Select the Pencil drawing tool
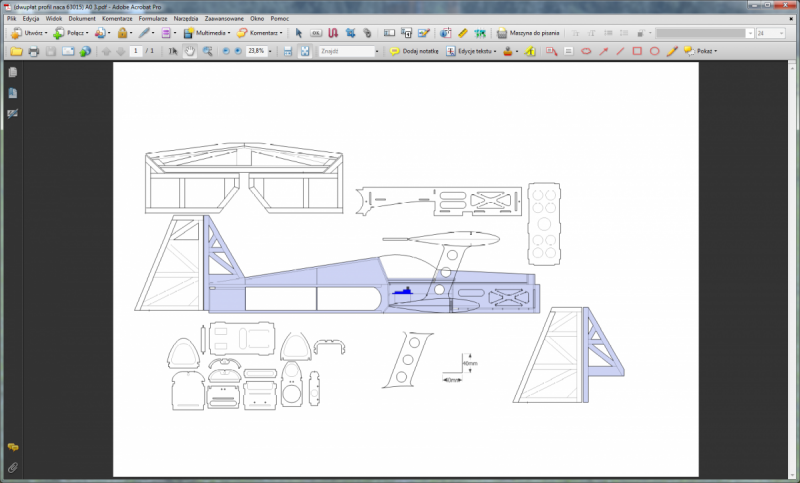 [x=671, y=50]
